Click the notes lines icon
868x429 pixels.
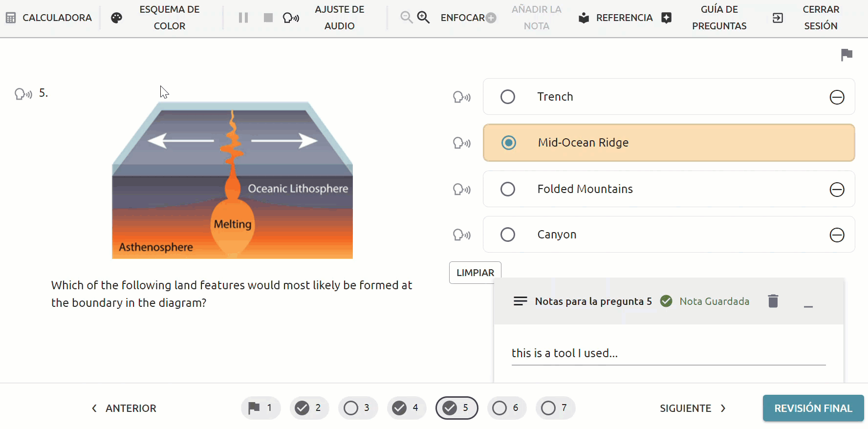click(x=520, y=301)
